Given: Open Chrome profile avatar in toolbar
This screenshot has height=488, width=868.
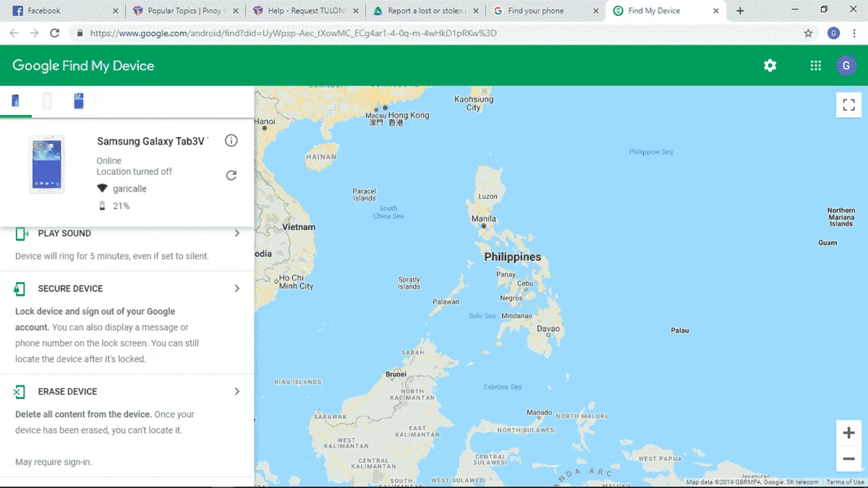Looking at the screenshot, I should click(x=833, y=33).
